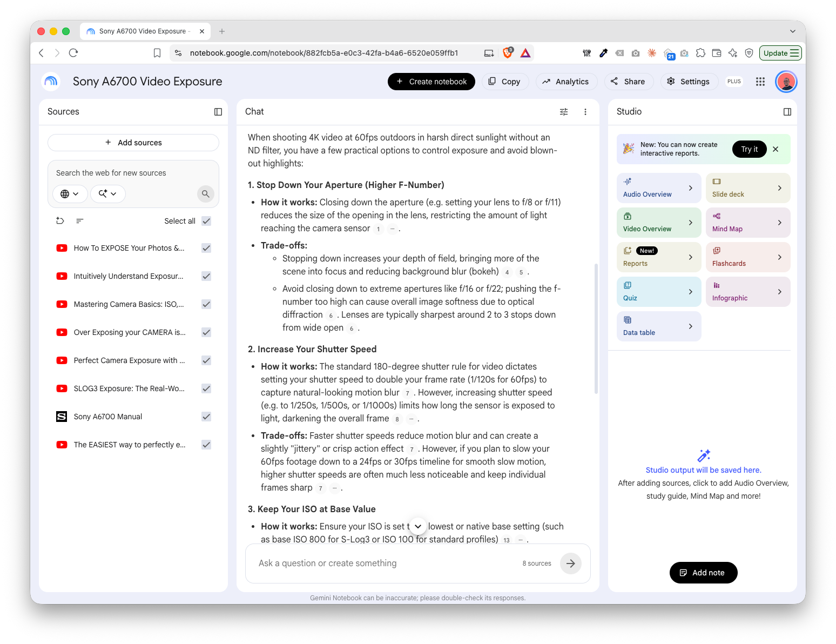
Task: Toggle the Select all sources checkbox
Action: pos(206,221)
